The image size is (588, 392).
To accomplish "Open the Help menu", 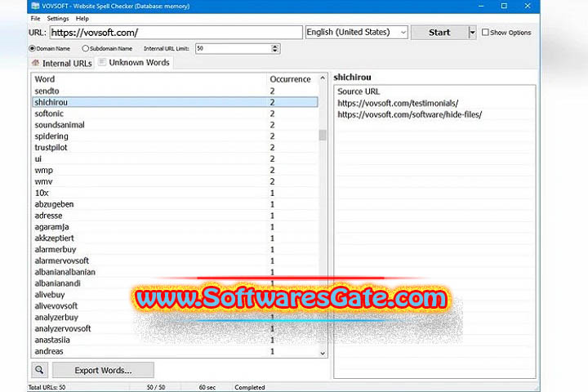I will tap(82, 19).
